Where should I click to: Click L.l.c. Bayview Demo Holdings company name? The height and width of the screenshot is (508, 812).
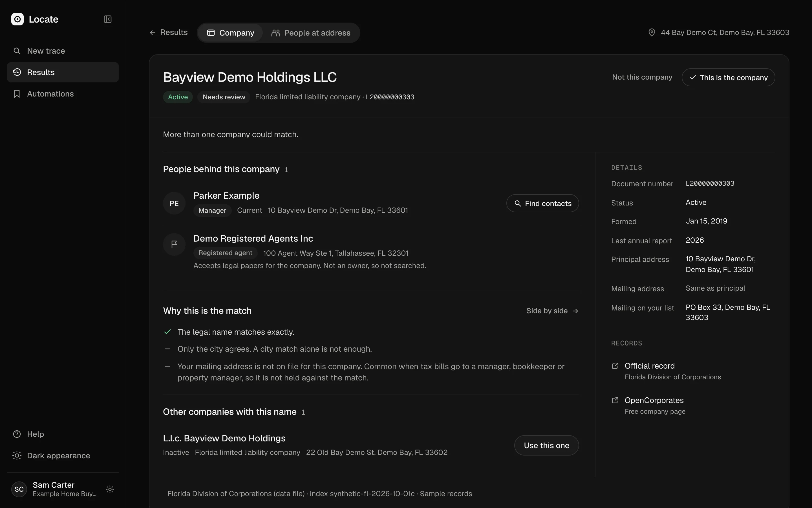click(x=224, y=438)
